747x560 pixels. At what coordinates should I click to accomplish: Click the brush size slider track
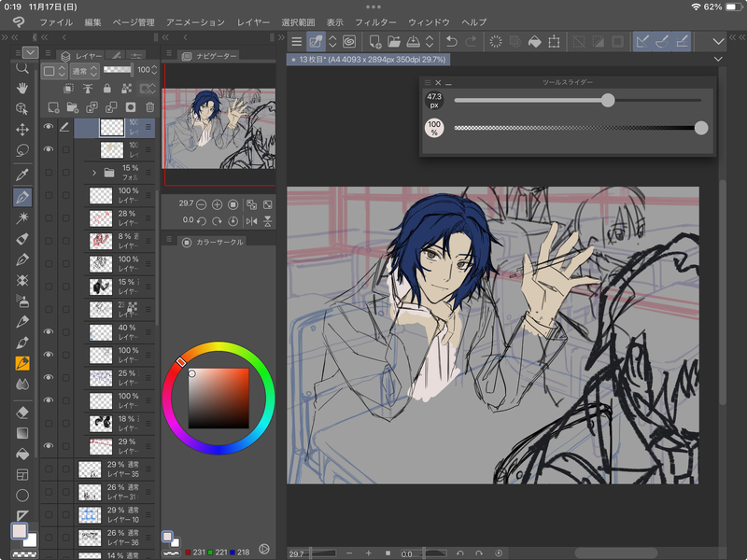(577, 101)
